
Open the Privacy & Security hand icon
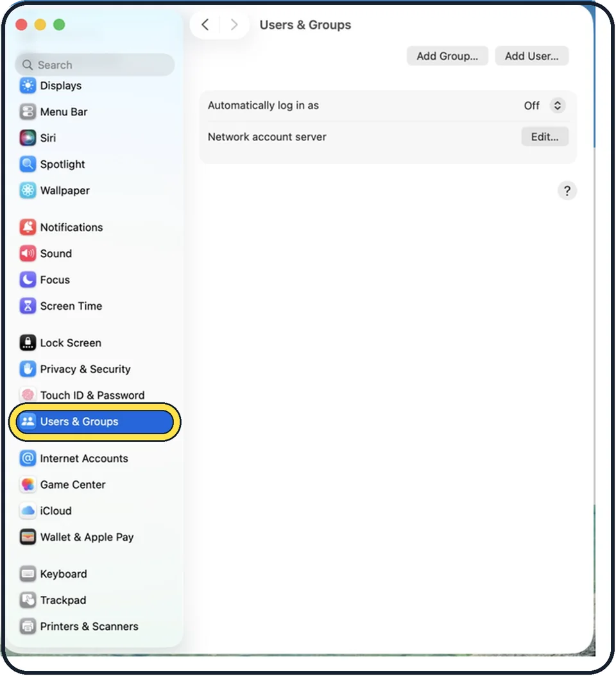[28, 369]
